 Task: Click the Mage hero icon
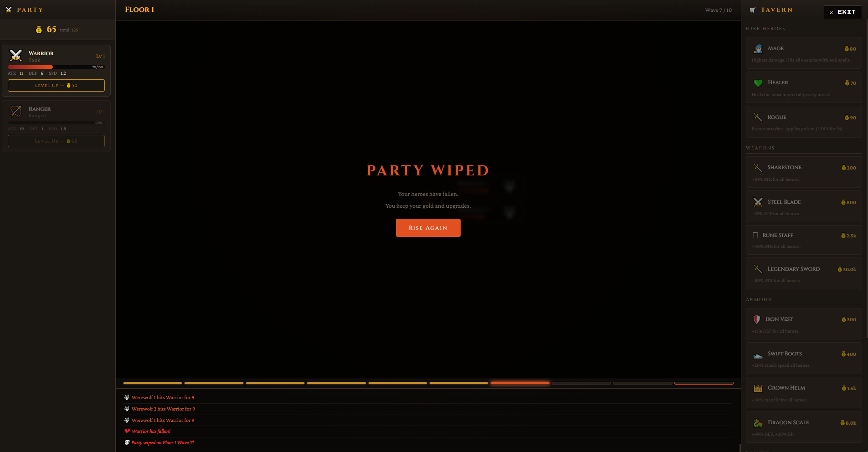758,48
